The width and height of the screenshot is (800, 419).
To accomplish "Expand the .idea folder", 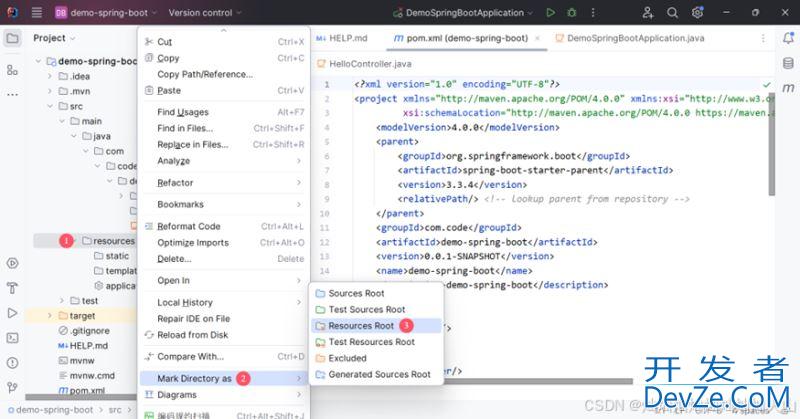I will [49, 77].
